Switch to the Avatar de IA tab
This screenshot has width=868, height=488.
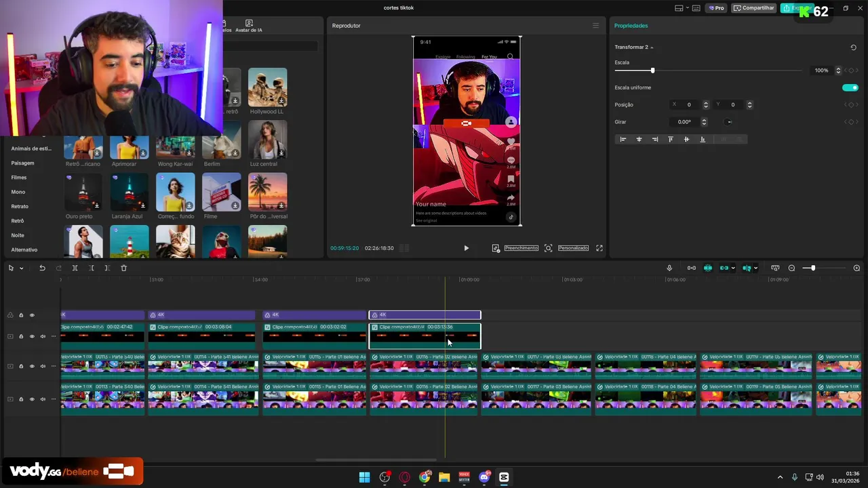coord(249,26)
